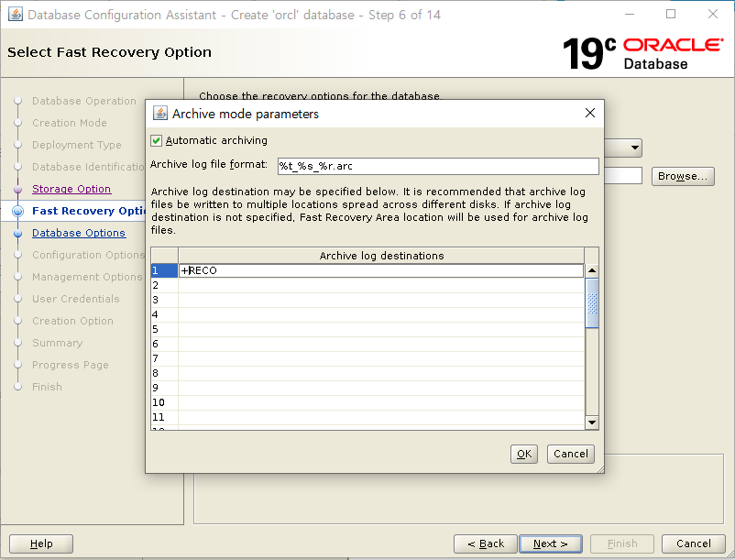Click the Oracle 19c Database logo
This screenshot has width=735, height=560.
click(x=642, y=53)
